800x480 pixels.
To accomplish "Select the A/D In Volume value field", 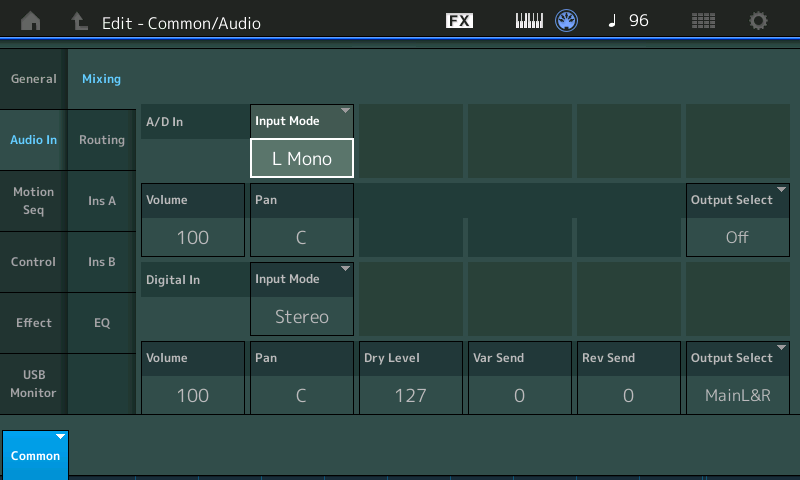I will [x=193, y=237].
